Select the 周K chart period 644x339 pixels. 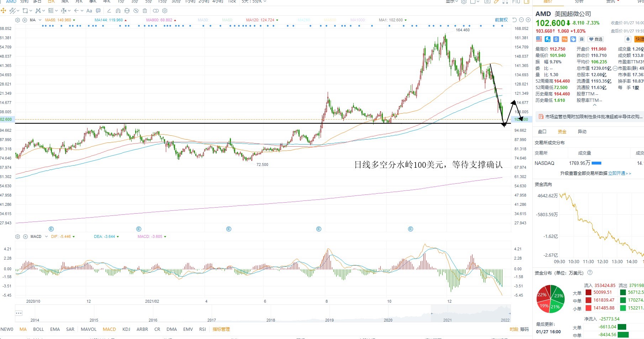point(65,1)
